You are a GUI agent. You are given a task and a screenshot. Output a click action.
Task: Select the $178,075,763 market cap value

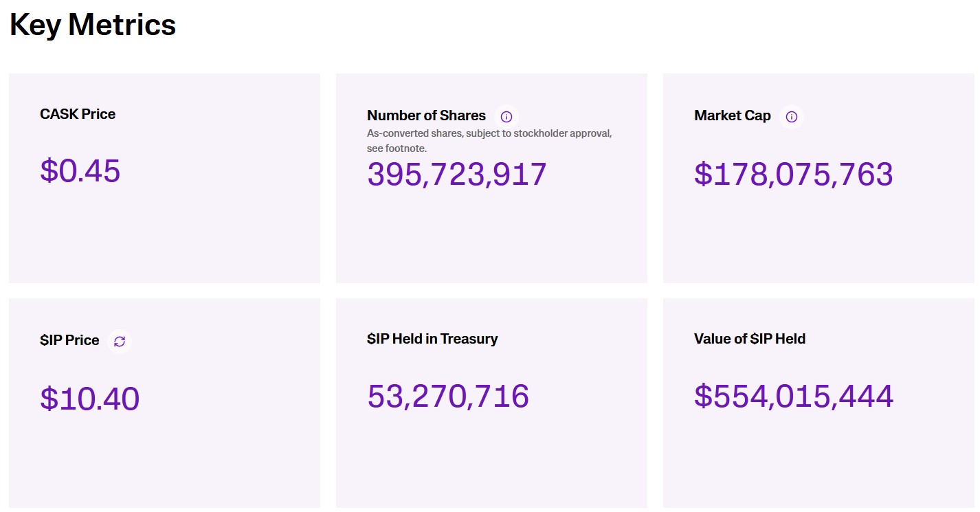click(x=793, y=174)
